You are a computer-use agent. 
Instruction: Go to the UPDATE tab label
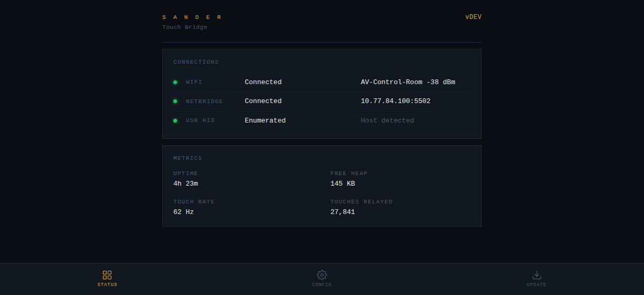537,284
